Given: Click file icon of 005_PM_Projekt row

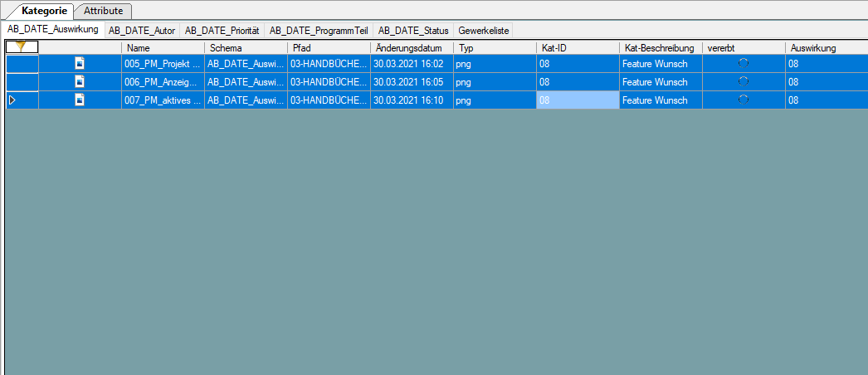Looking at the screenshot, I should tap(80, 64).
